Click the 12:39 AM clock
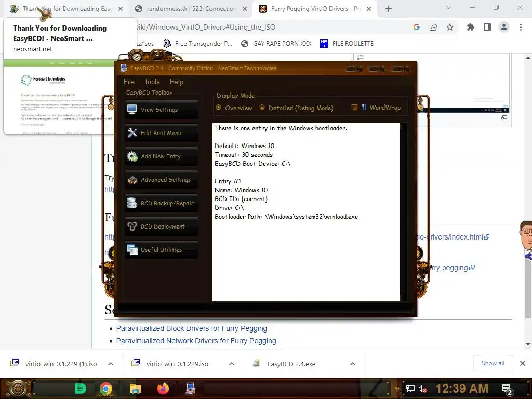The image size is (532, 399). pyautogui.click(x=462, y=389)
